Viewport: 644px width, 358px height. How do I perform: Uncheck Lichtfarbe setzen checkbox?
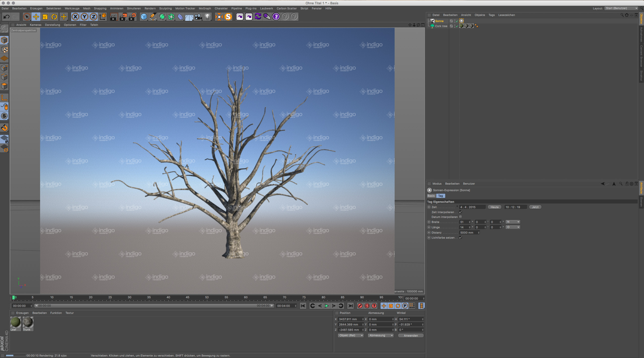tap(460, 238)
